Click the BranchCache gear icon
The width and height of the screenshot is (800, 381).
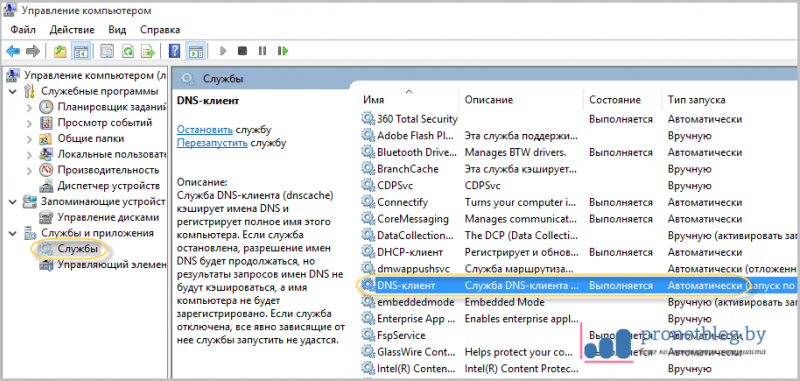[368, 169]
